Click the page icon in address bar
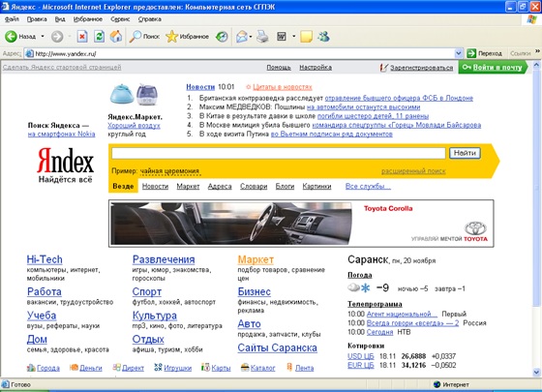This screenshot has width=542, height=392. [30, 53]
